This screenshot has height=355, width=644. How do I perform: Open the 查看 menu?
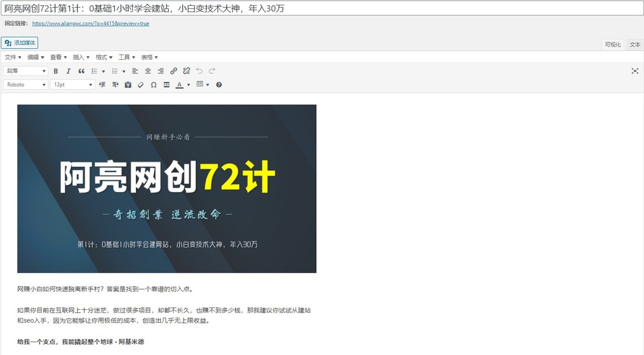tap(59, 57)
